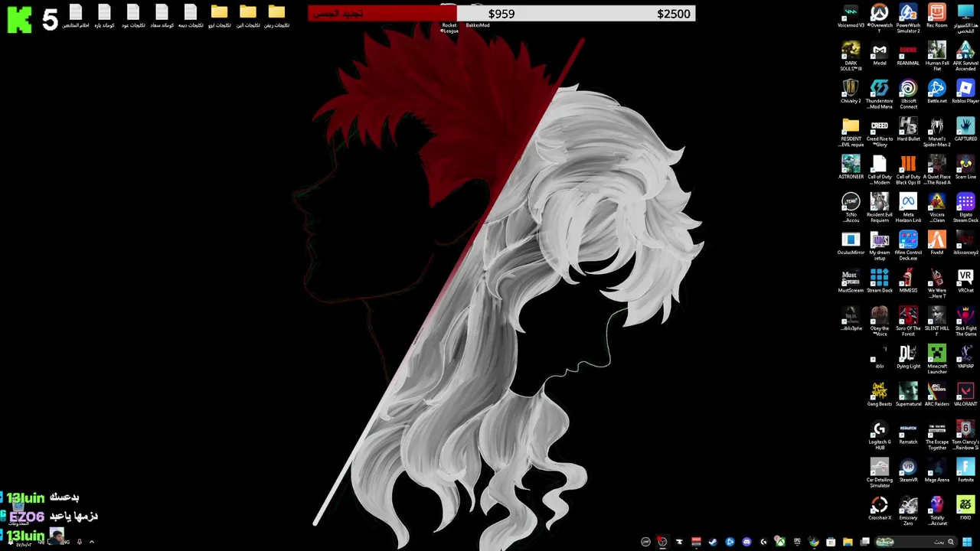Viewport: 980px width, 551px height.
Task: Open File Explorer from the taskbar
Action: (x=848, y=542)
